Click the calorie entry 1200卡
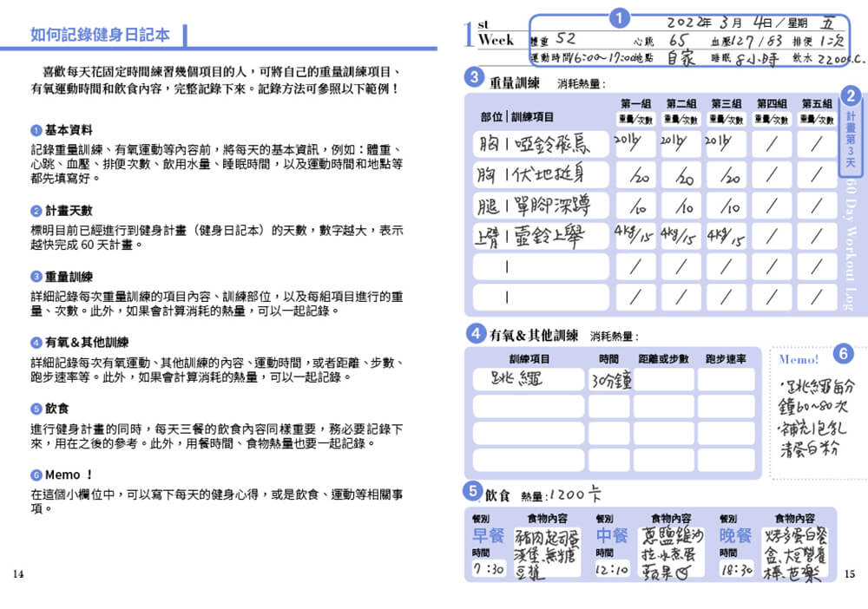This screenshot has height=609, width=868. coord(574,494)
